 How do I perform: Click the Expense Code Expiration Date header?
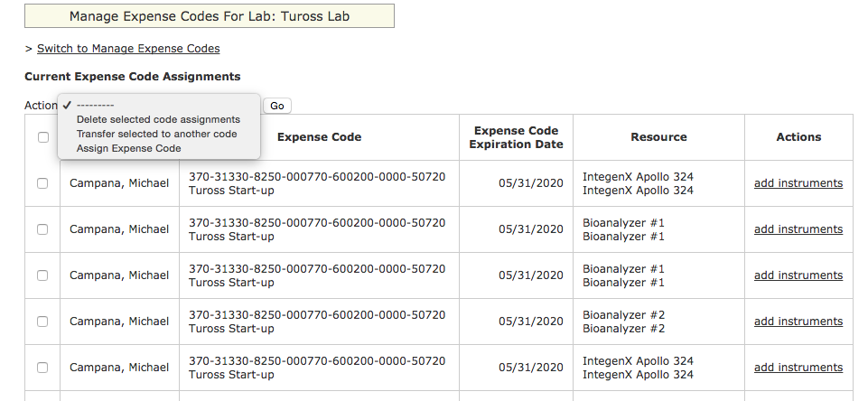point(516,137)
